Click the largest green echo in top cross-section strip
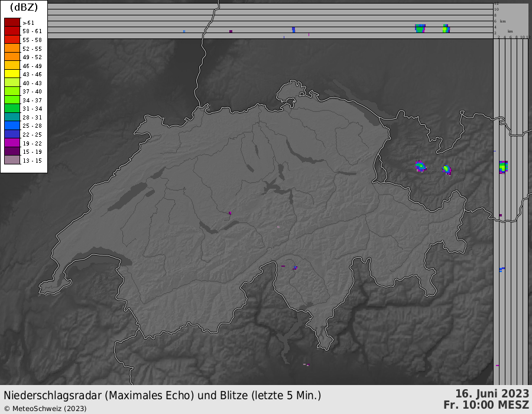The width and height of the screenshot is (532, 414). pos(420,28)
